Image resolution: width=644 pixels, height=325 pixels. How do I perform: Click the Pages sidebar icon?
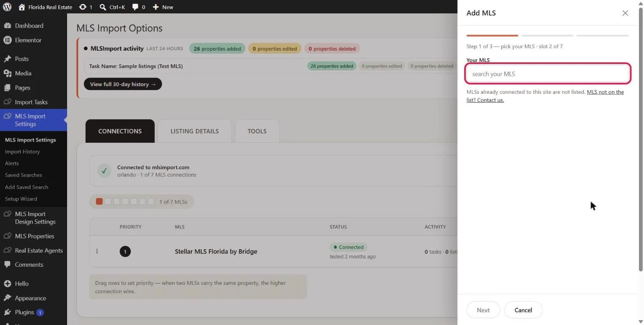tap(7, 88)
